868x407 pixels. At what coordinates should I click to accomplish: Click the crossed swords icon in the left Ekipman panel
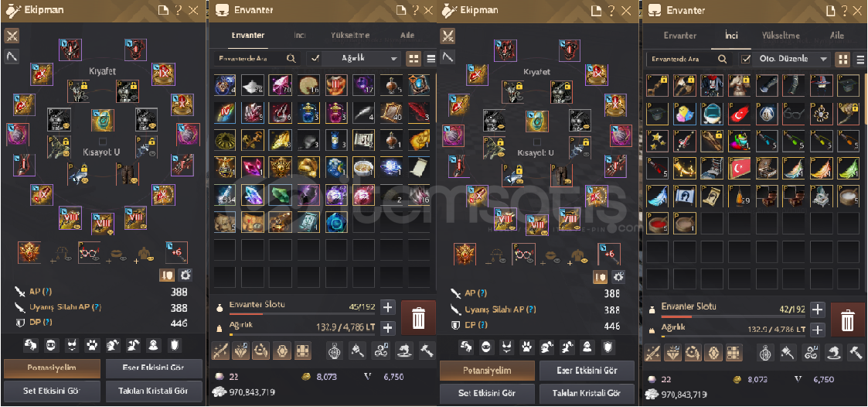12,36
